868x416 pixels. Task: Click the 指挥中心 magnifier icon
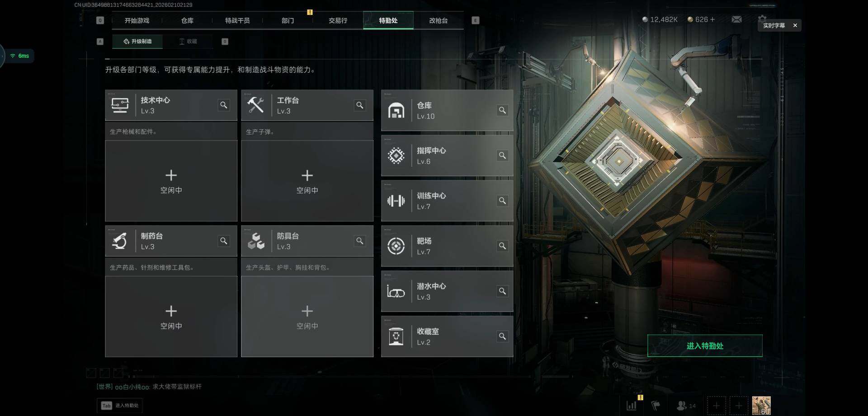(502, 155)
